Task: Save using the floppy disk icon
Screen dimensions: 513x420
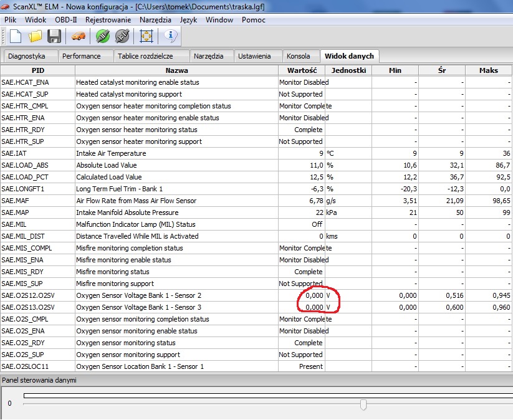Action: point(54,36)
